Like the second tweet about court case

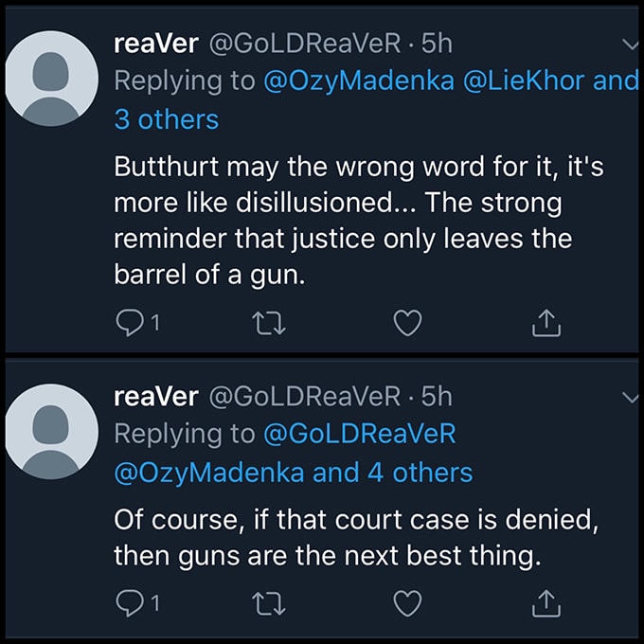coord(406,600)
